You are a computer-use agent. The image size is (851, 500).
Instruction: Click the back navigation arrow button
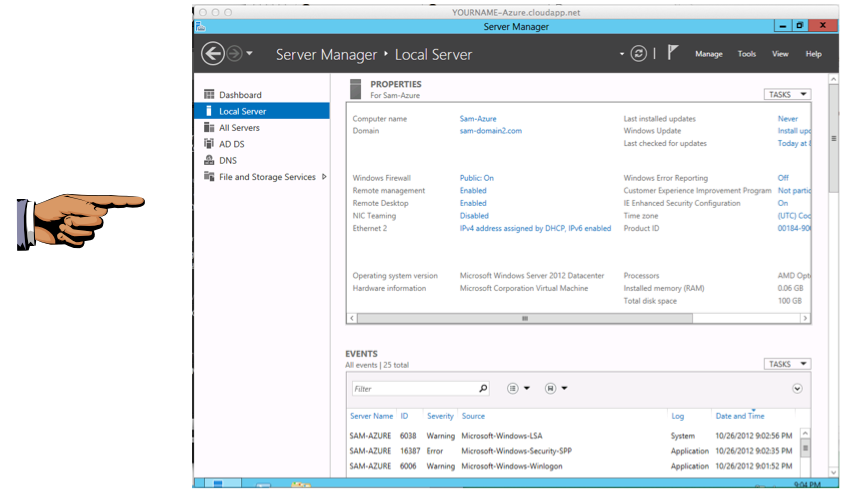pos(212,54)
